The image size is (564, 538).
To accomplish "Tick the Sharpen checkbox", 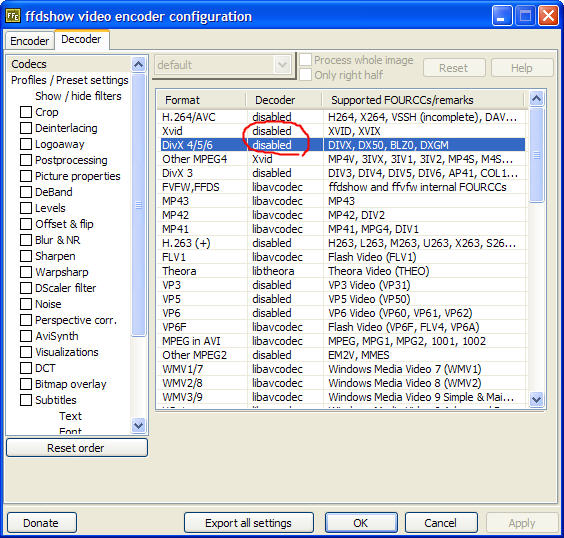I will click(x=26, y=256).
